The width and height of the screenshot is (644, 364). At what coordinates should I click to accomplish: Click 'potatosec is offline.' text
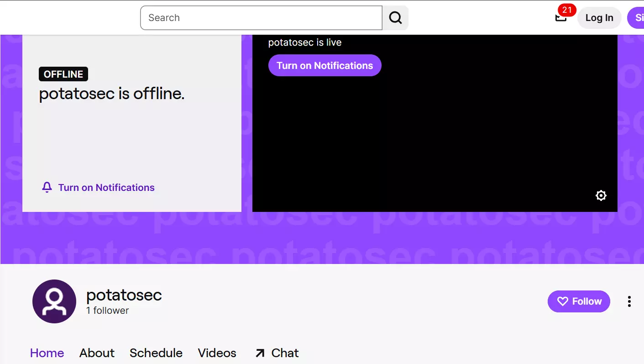(112, 94)
